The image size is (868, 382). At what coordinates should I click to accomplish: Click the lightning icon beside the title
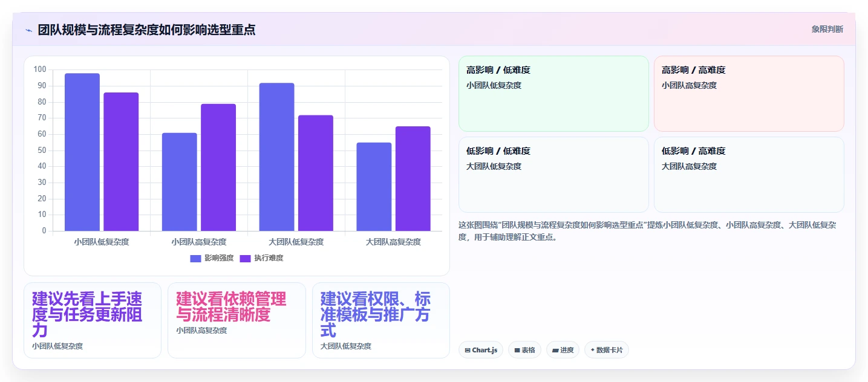click(28, 30)
